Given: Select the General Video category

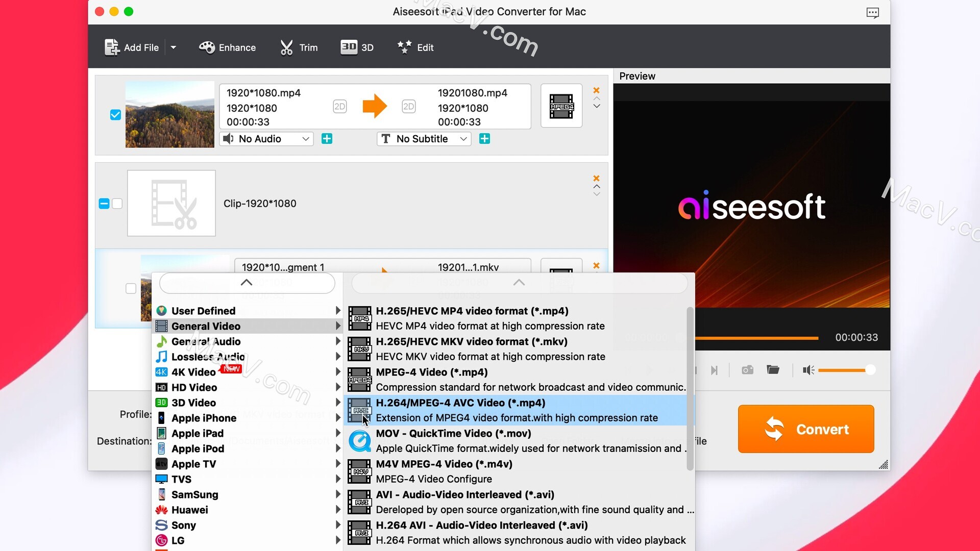Looking at the screenshot, I should 248,326.
